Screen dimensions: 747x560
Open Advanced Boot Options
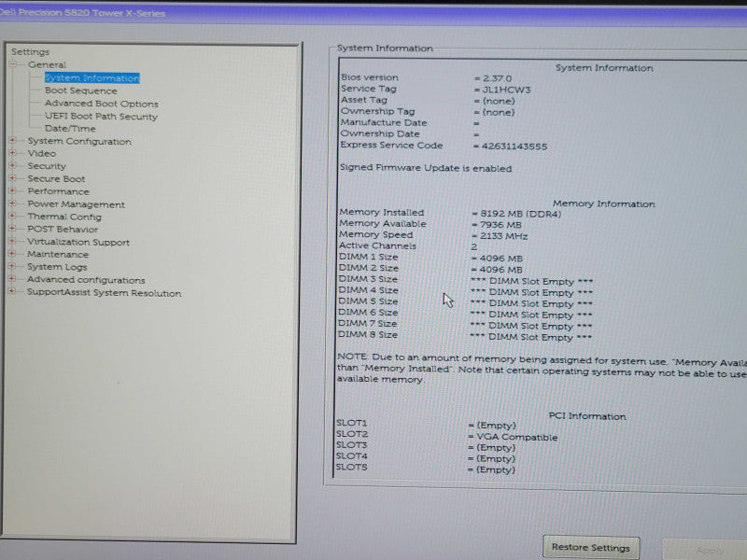pyautogui.click(x=102, y=104)
